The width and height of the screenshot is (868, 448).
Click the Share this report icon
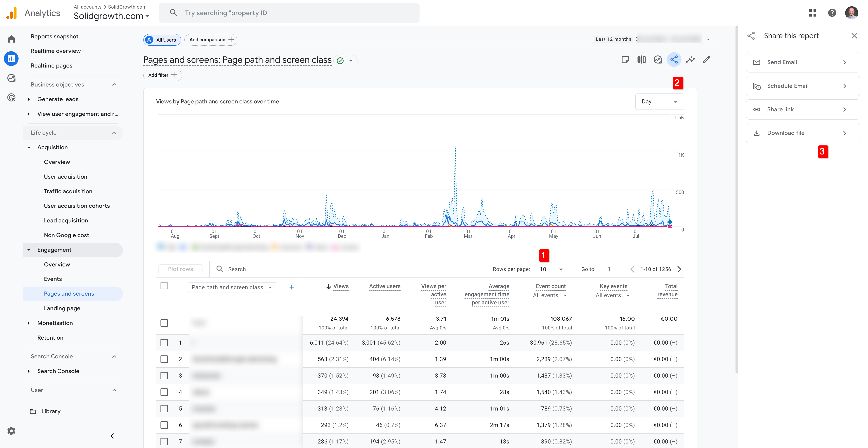[674, 60]
